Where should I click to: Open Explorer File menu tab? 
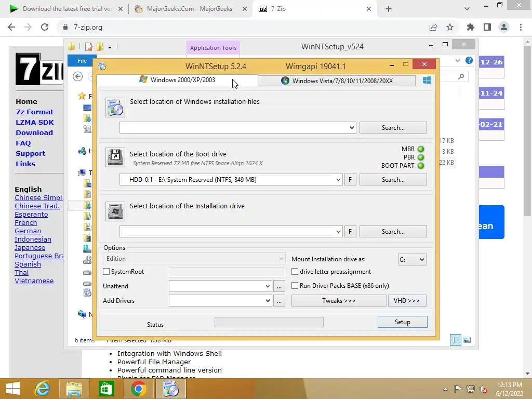(x=82, y=61)
